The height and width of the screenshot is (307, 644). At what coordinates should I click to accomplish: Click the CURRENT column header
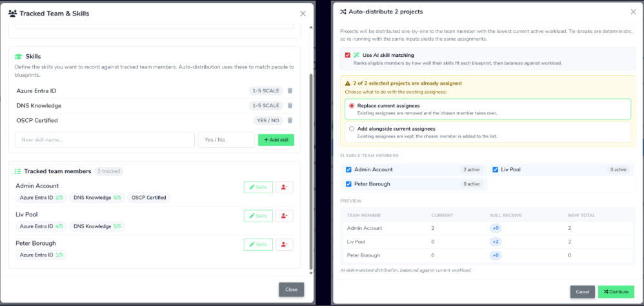pyautogui.click(x=442, y=215)
